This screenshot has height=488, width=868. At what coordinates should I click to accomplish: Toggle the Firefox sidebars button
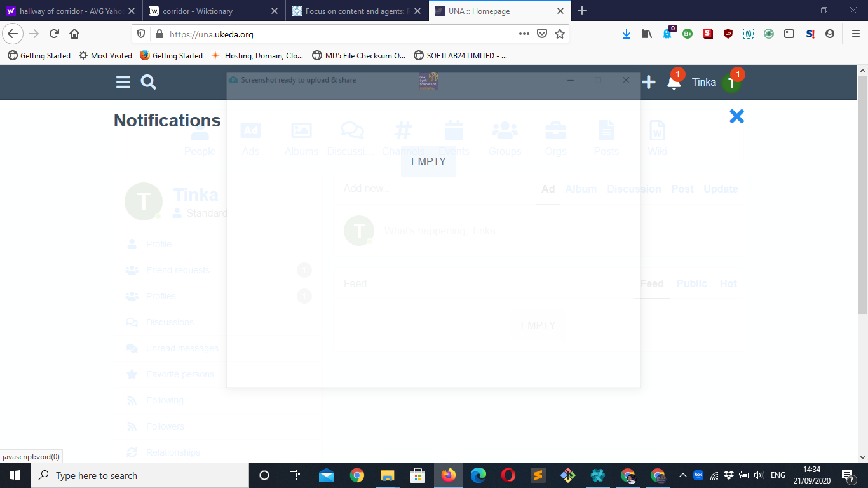pyautogui.click(x=789, y=34)
